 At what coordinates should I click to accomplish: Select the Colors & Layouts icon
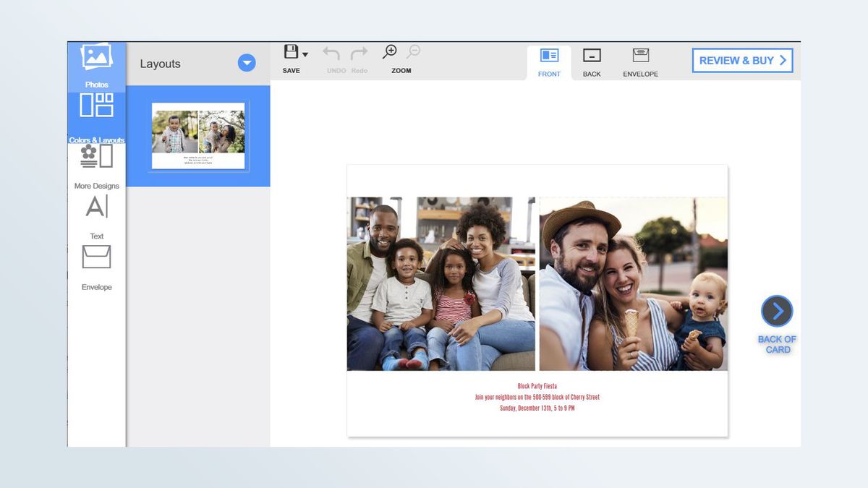pos(96,105)
